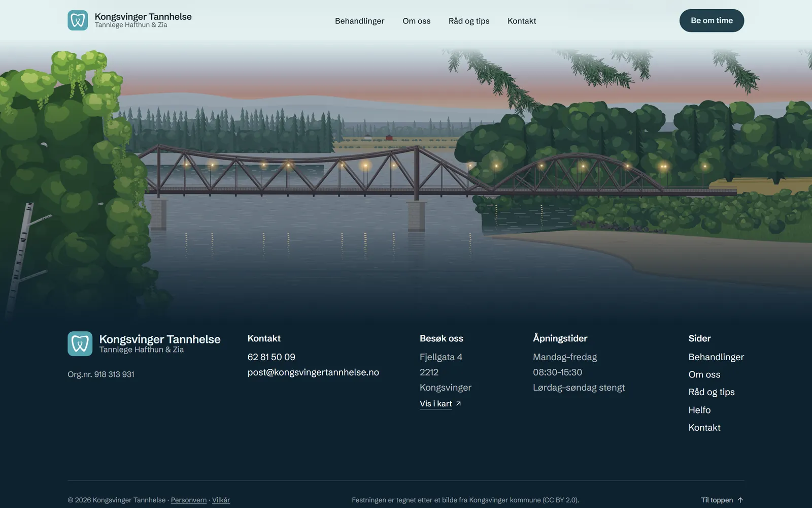
Task: Click the bridge illustration image
Action: (x=406, y=183)
